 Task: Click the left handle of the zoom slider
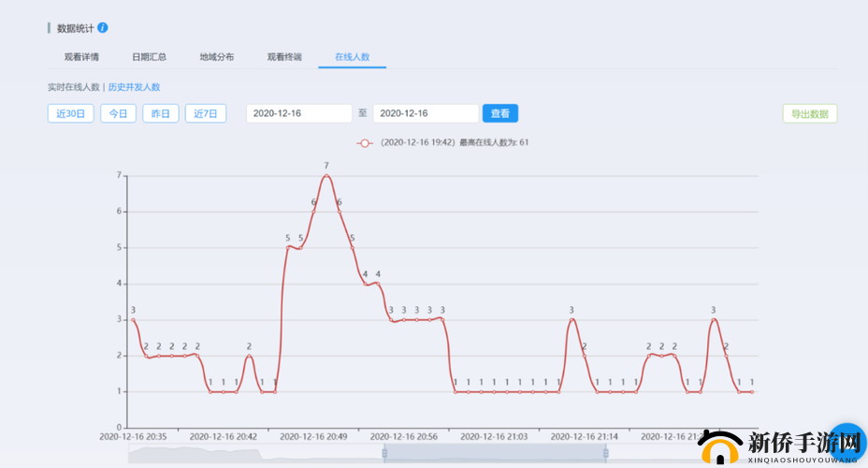(384, 454)
